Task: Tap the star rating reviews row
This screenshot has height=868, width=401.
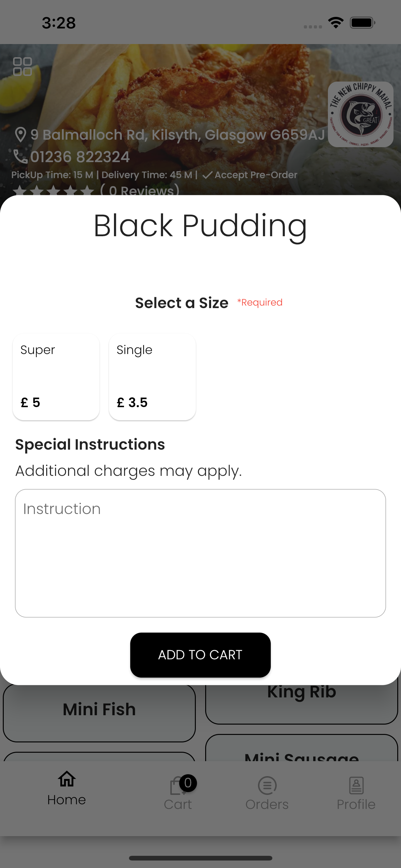Action: click(x=96, y=190)
